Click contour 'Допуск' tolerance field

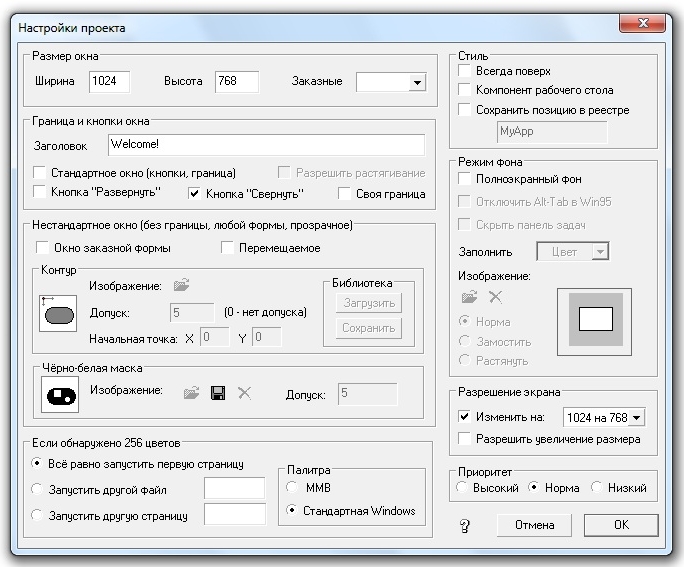192,313
